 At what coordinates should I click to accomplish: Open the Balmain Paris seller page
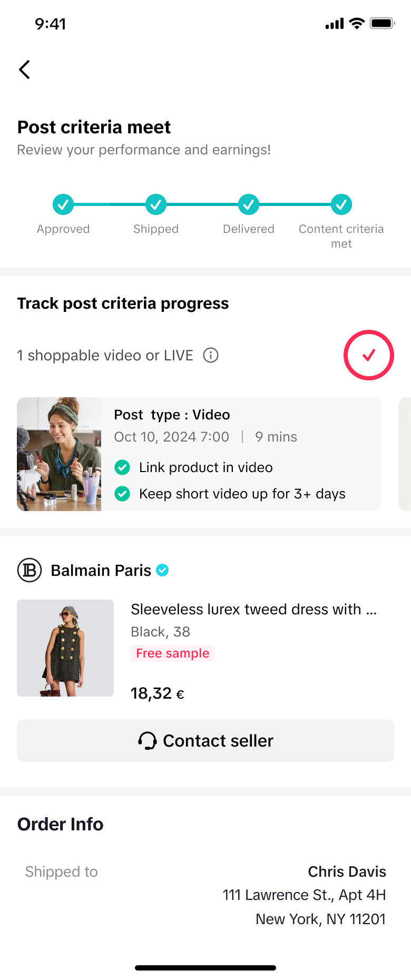pos(101,570)
